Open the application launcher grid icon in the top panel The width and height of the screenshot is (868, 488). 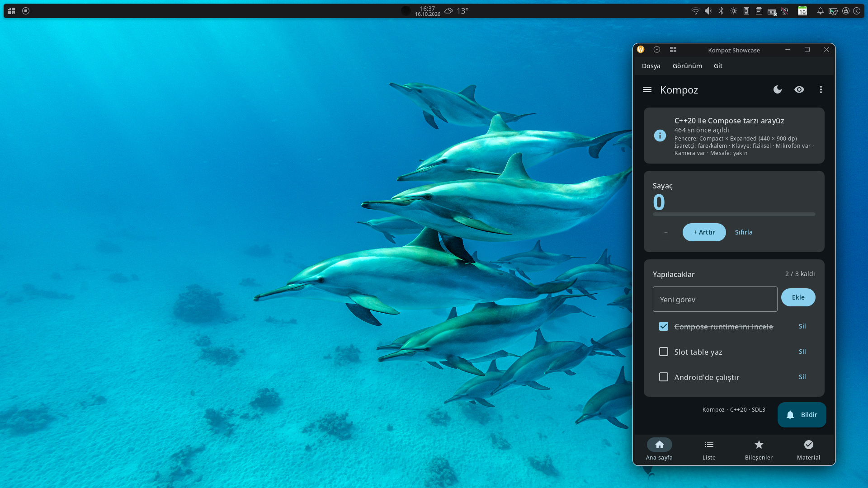[11, 11]
